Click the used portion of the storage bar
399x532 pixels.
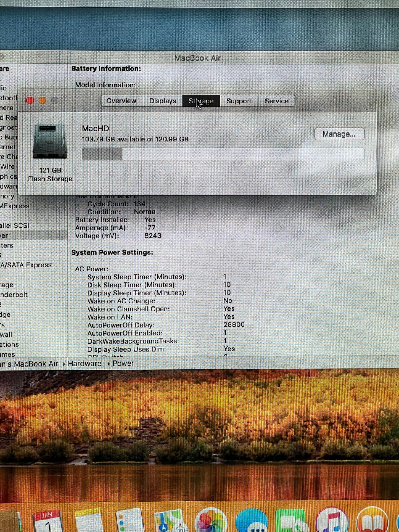102,154
